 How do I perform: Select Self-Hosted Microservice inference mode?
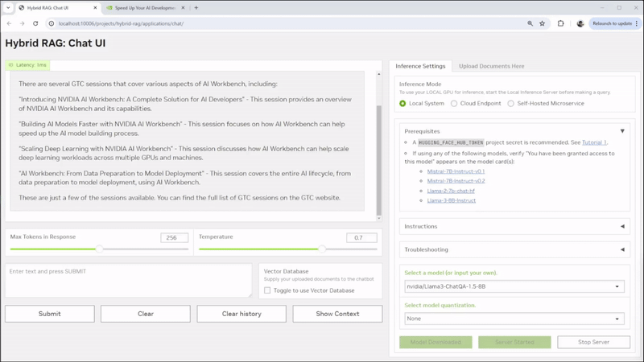pos(510,104)
